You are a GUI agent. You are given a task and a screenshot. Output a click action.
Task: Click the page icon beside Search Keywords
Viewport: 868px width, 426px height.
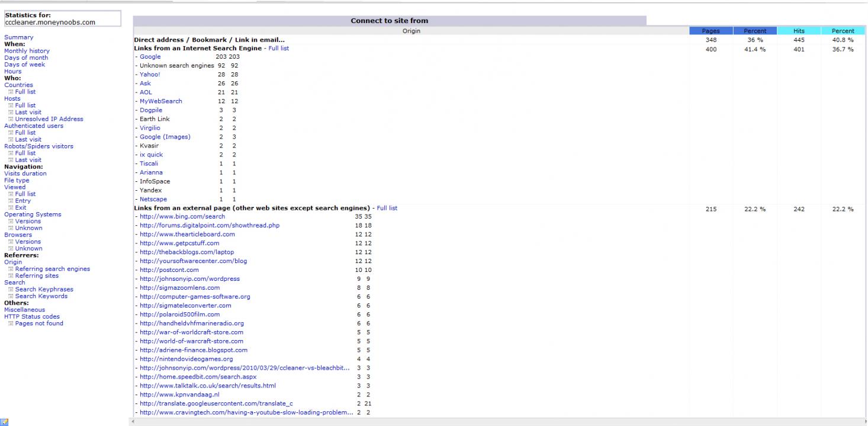coord(11,296)
